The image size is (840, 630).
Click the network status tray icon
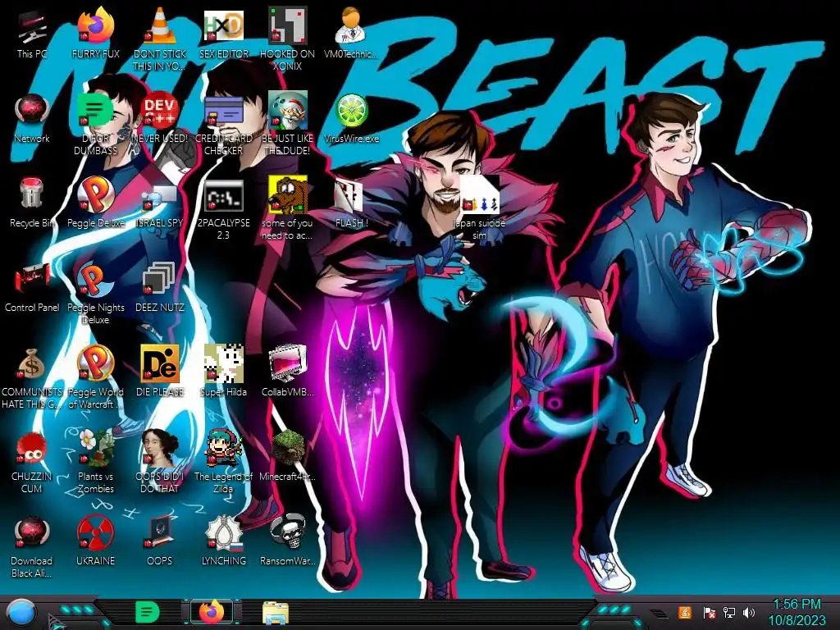pos(729,612)
